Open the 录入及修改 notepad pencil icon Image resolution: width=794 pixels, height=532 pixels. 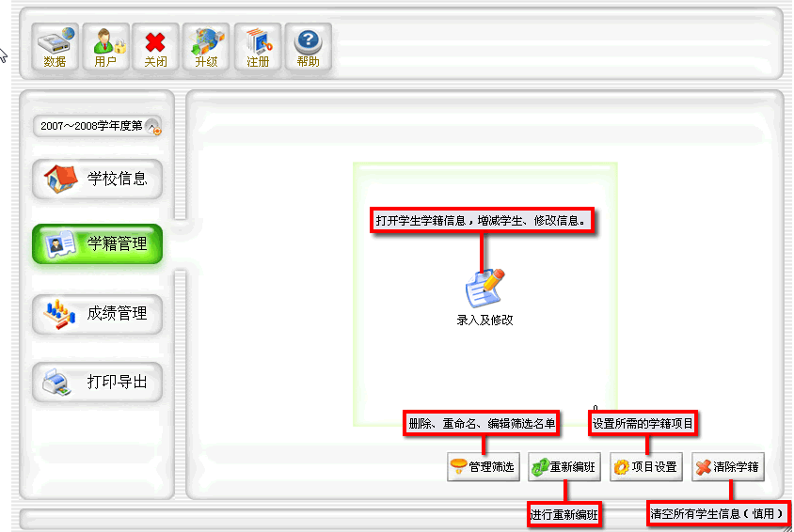(x=484, y=288)
